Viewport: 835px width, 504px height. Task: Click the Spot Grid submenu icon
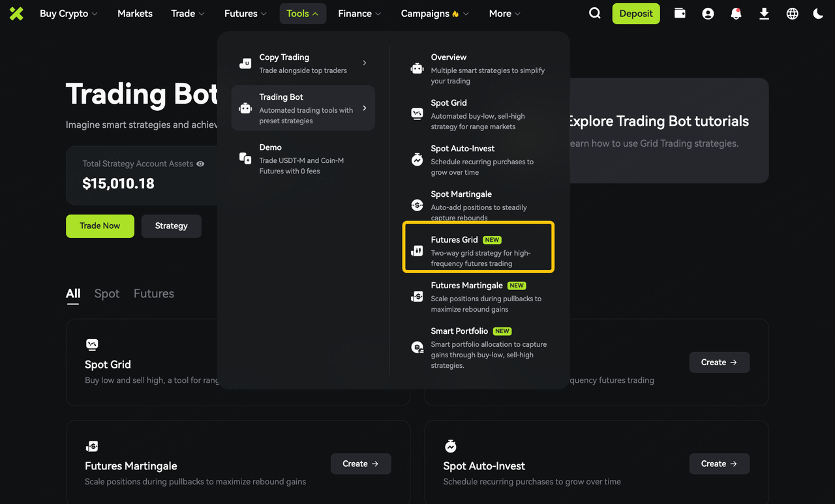click(x=417, y=114)
